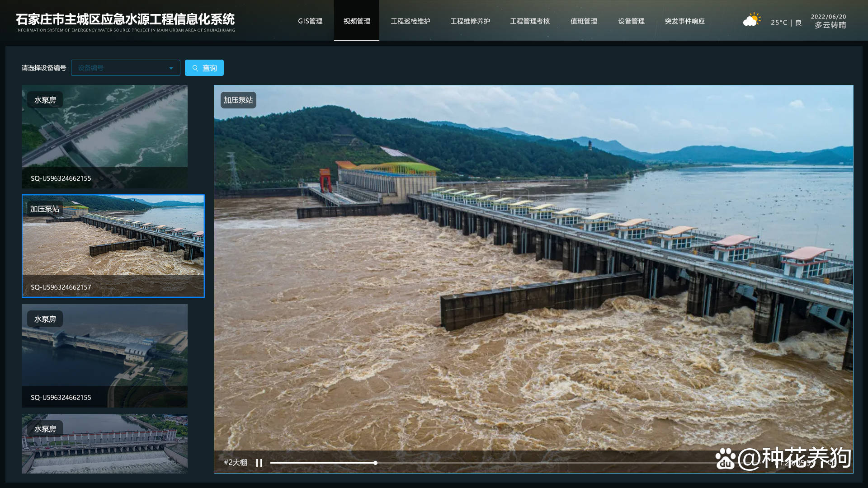Click the 查询 query button
This screenshot has width=868, height=488.
click(204, 68)
